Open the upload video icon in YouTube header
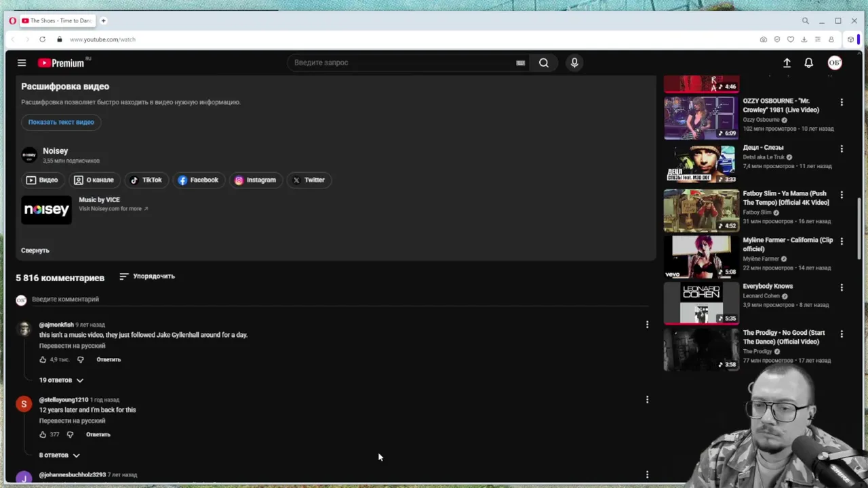This screenshot has height=488, width=868. point(787,63)
